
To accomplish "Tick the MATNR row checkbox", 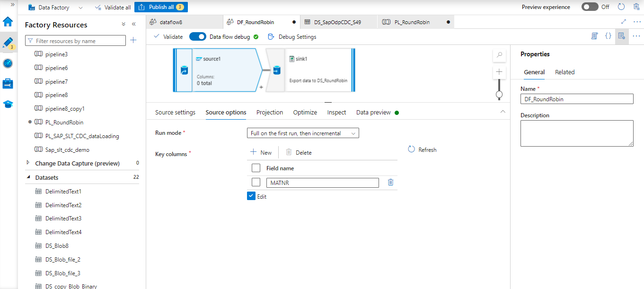I will [x=256, y=183].
